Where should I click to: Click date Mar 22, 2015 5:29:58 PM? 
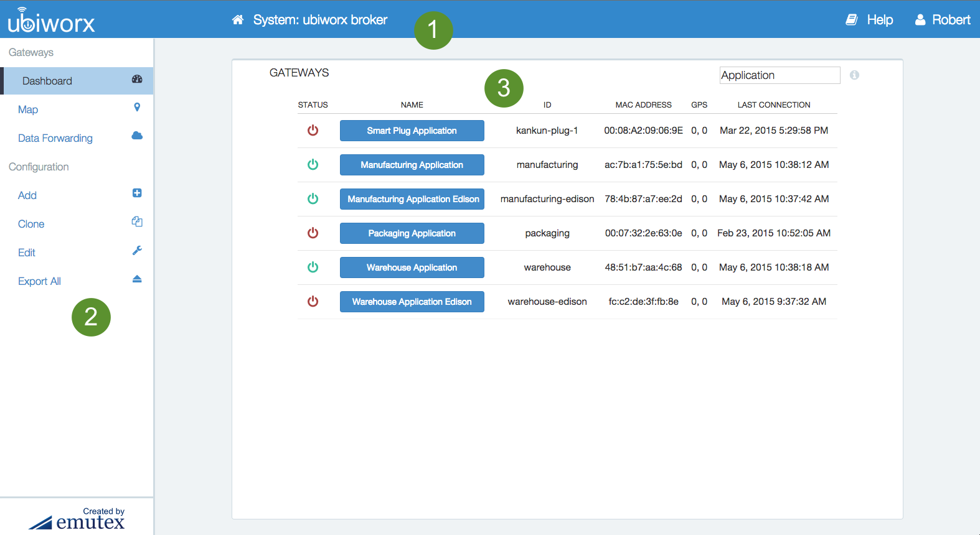[774, 131]
